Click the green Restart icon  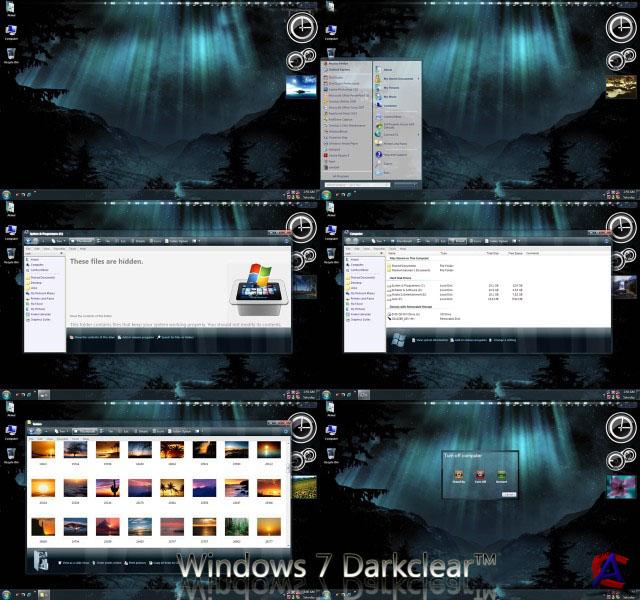[x=502, y=475]
